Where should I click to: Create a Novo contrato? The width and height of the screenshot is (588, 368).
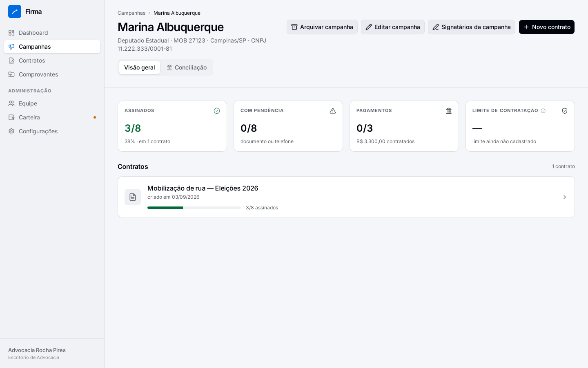(547, 27)
